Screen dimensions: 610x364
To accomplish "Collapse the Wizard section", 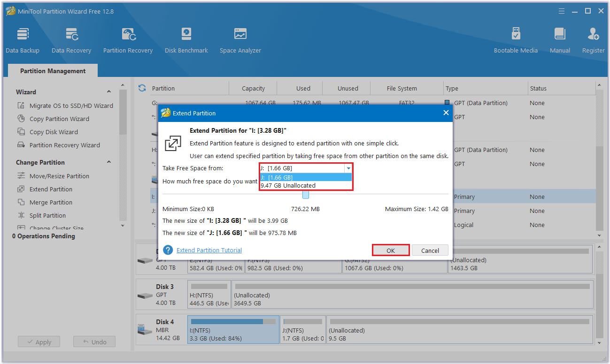I will pyautogui.click(x=109, y=92).
